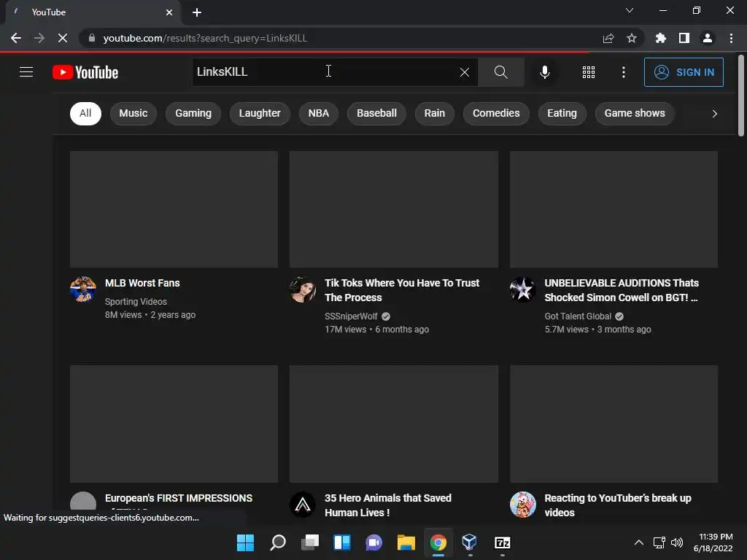Click Reacting to YouTuber's channel avatar
This screenshot has width=747, height=560.
(522, 505)
